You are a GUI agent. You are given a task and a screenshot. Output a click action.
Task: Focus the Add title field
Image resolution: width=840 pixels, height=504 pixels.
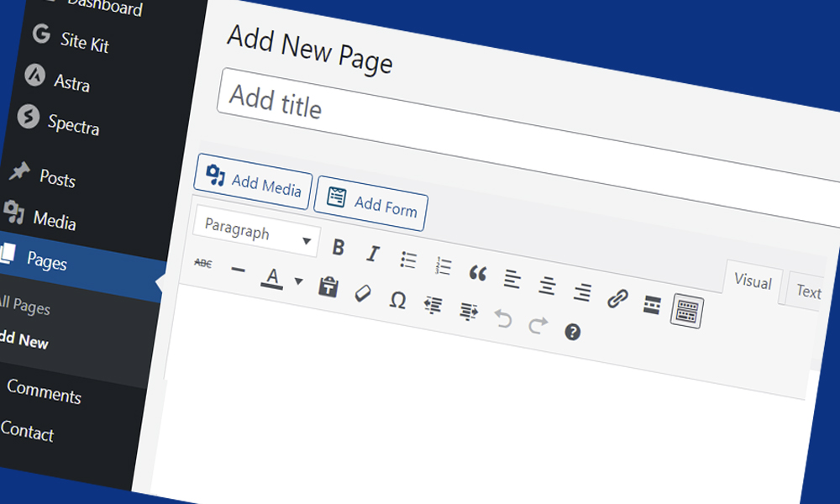[528, 147]
